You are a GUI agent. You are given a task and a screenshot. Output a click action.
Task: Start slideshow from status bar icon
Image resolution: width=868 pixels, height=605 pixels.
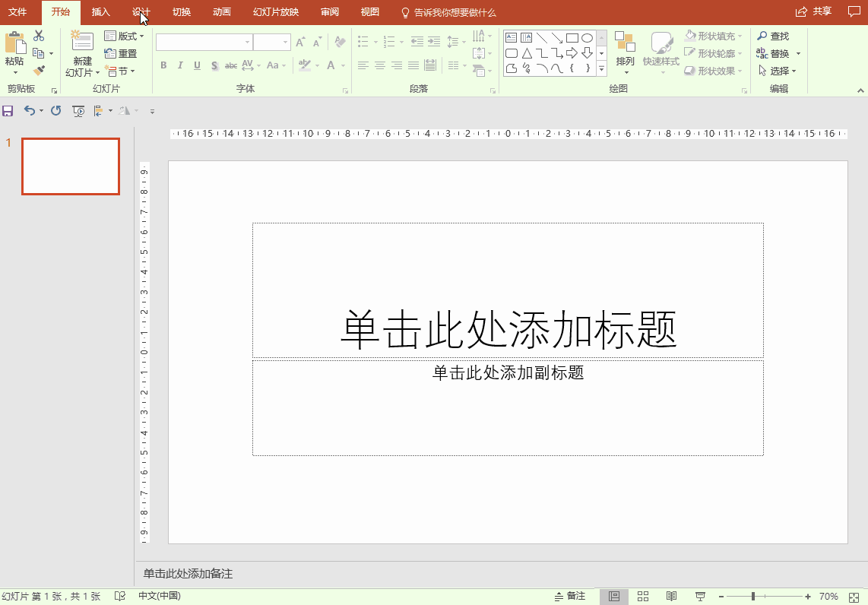[700, 597]
